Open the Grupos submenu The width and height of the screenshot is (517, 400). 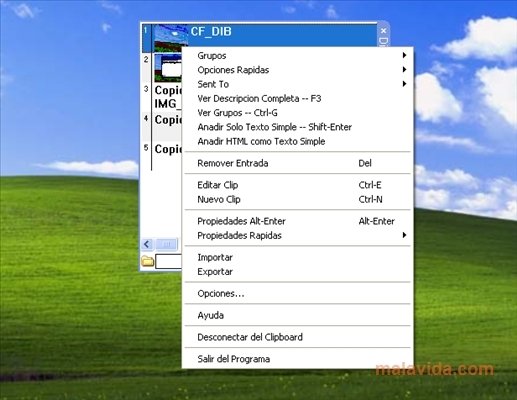click(298, 55)
